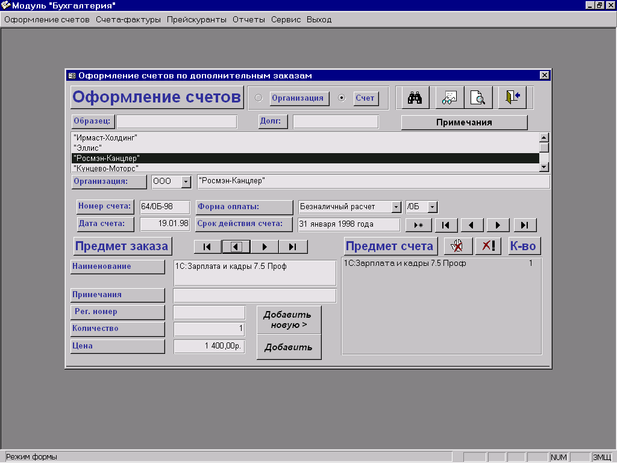Screen dimensions: 617x463
Task: Click the icon left of print preview
Action: pos(449,97)
